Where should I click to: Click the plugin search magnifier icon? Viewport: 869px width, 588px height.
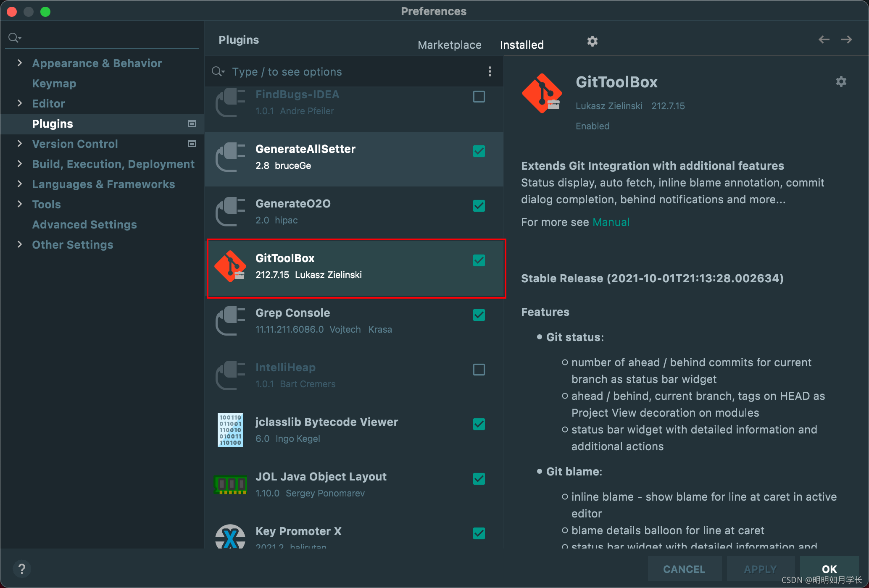[x=218, y=71]
